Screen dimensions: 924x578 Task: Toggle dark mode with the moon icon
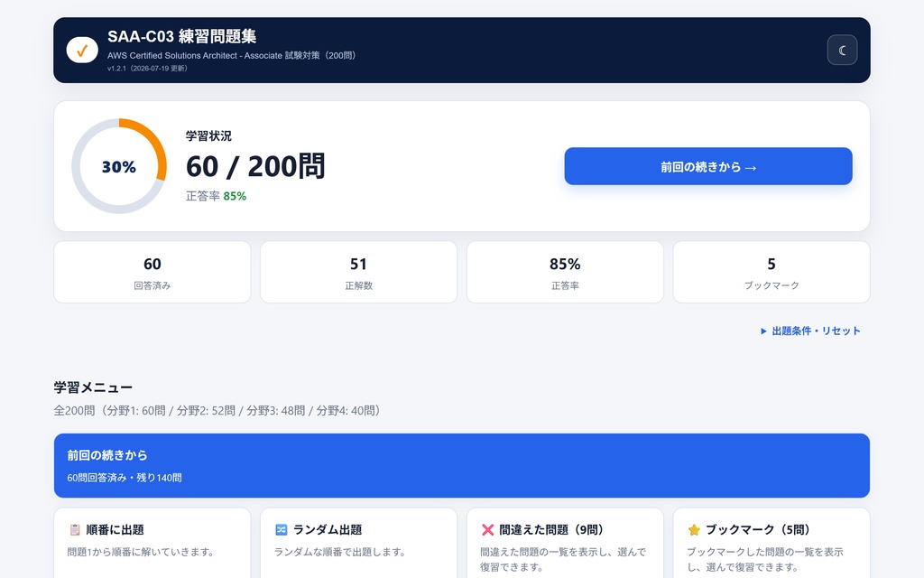click(x=842, y=51)
